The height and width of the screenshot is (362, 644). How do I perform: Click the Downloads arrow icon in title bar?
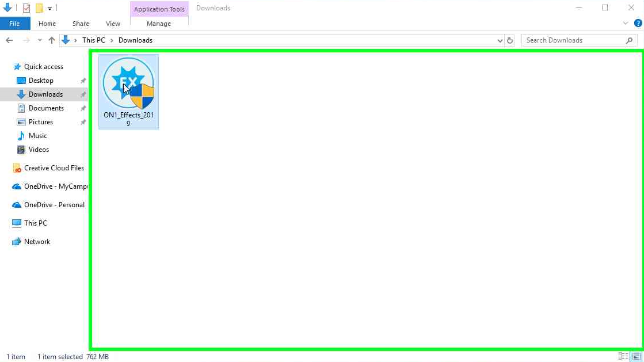[7, 7]
